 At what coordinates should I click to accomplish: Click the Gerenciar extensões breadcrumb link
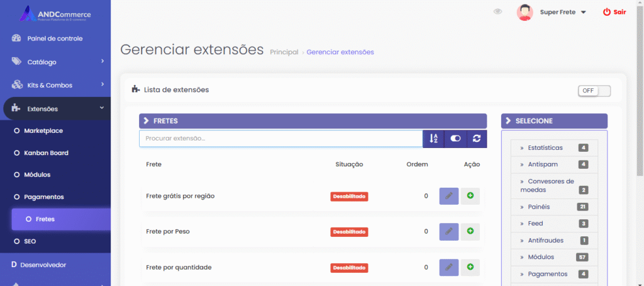pos(340,52)
